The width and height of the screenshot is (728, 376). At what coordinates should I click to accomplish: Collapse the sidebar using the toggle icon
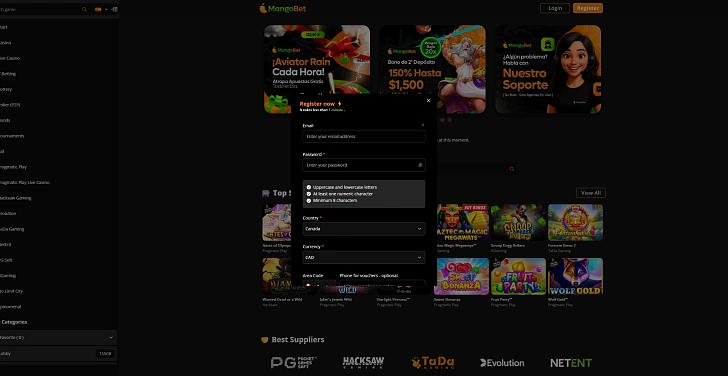click(x=114, y=9)
